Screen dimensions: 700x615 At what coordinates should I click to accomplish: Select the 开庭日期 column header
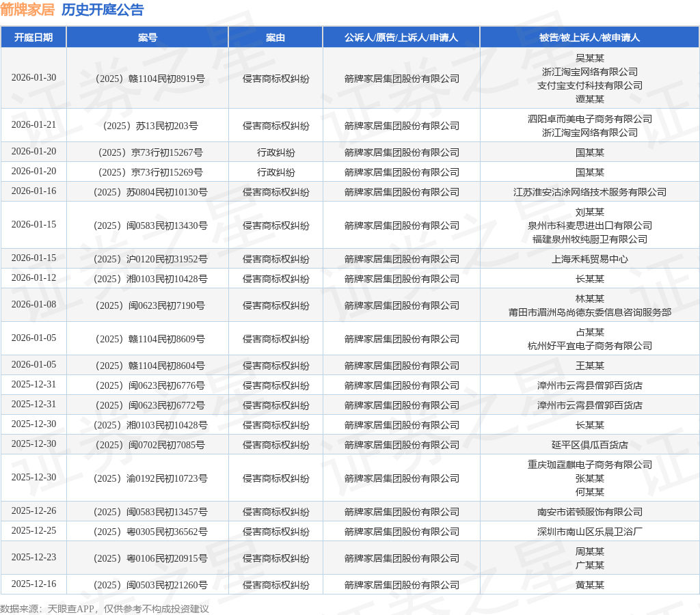tap(33, 38)
